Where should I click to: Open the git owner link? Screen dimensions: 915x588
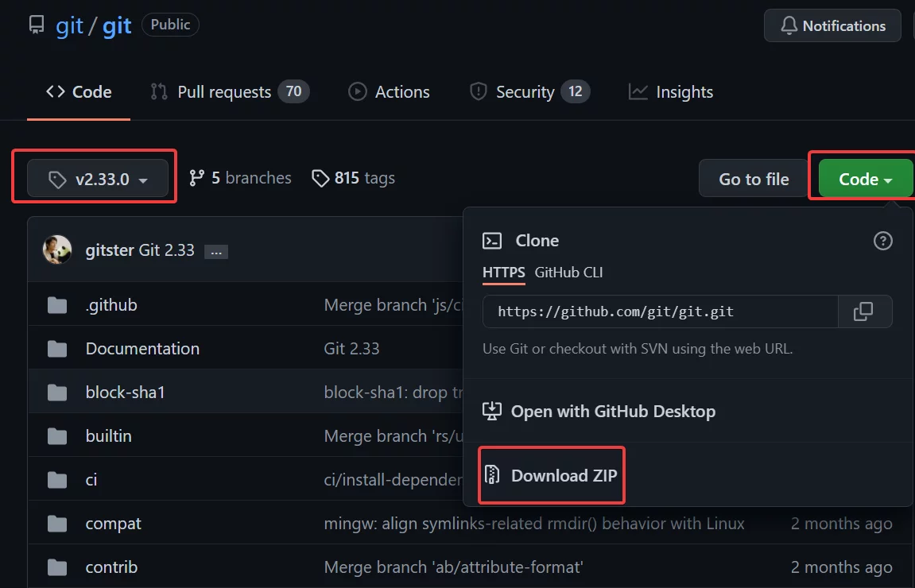69,26
